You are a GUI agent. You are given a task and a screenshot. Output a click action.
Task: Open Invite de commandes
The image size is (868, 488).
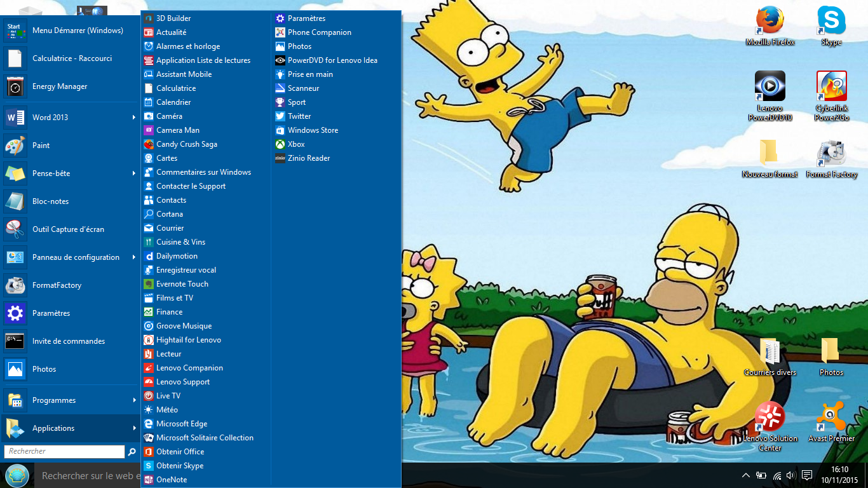coord(71,341)
